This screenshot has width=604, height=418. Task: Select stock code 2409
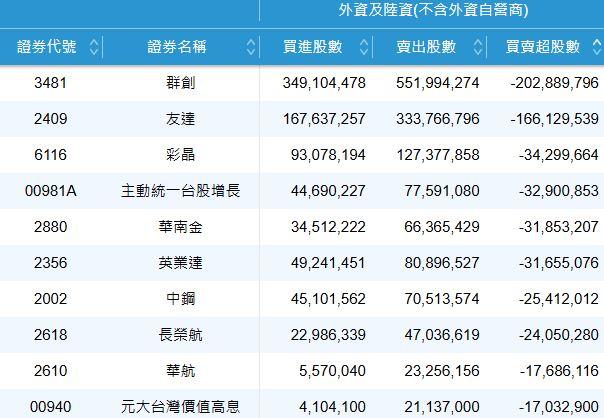point(50,119)
